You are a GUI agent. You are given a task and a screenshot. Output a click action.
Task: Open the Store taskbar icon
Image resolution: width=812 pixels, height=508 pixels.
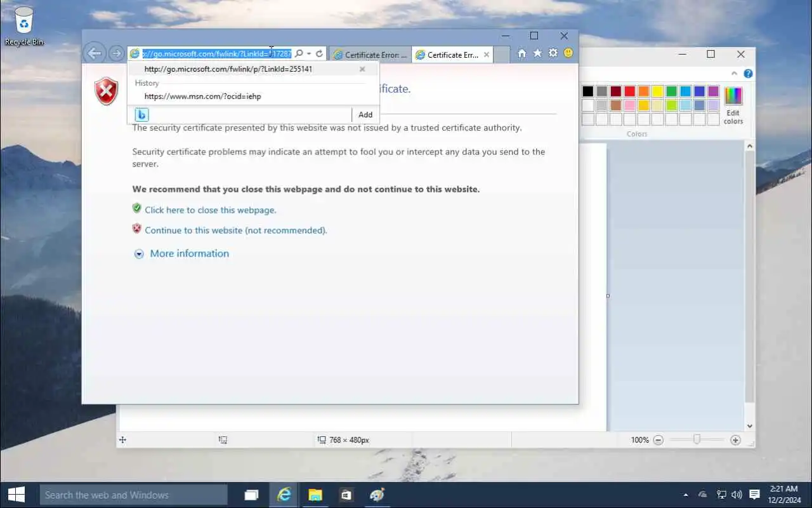[346, 495]
